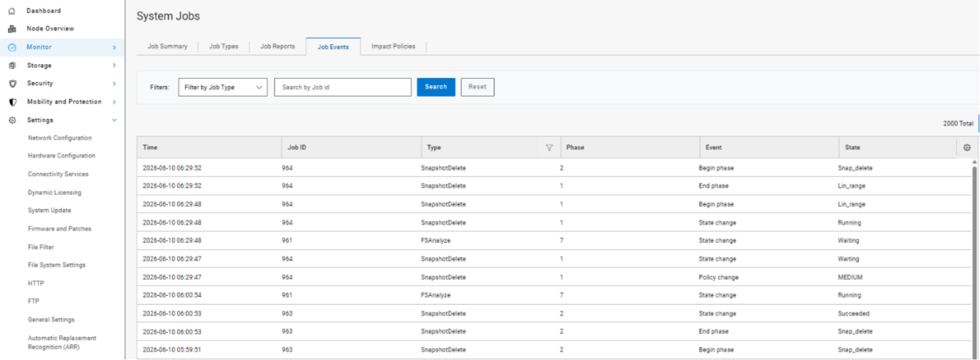Screen dimensions: 980x360
Task: Open File Filter settings
Action: 41,247
